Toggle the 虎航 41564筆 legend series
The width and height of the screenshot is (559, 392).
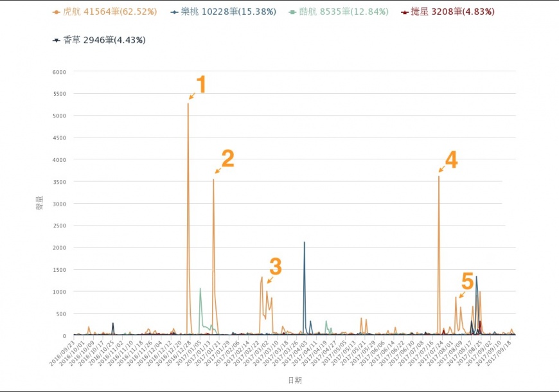pyautogui.click(x=105, y=12)
